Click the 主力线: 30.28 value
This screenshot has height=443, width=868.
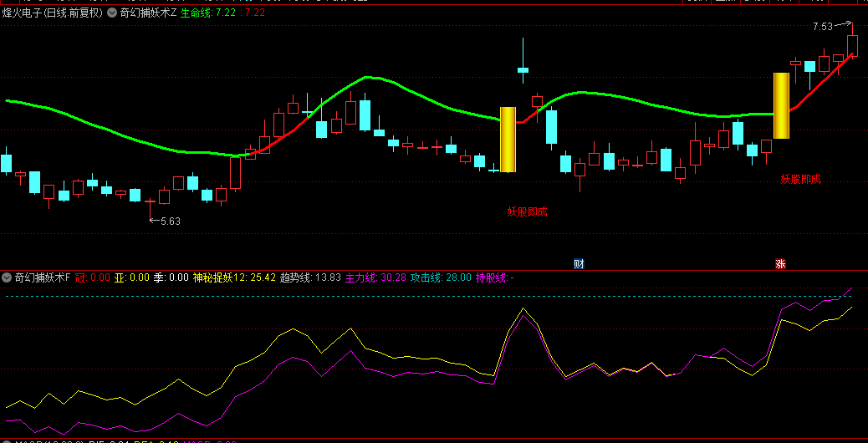tap(375, 277)
